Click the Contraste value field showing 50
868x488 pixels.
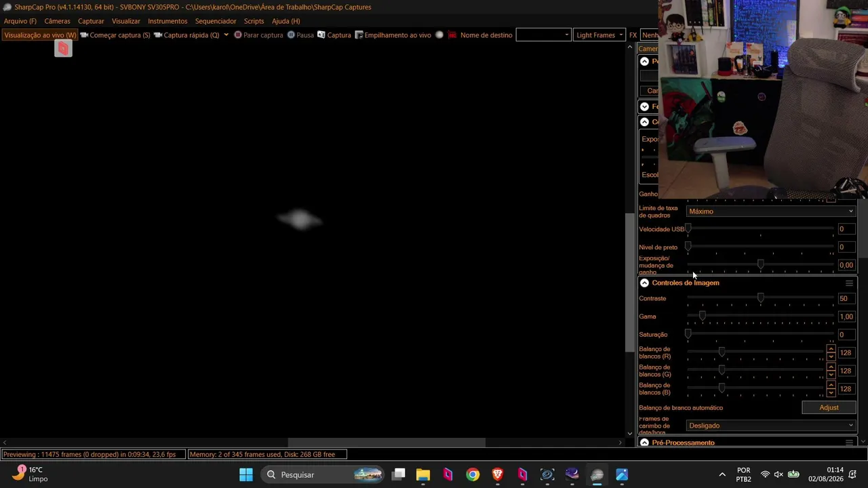click(846, 298)
